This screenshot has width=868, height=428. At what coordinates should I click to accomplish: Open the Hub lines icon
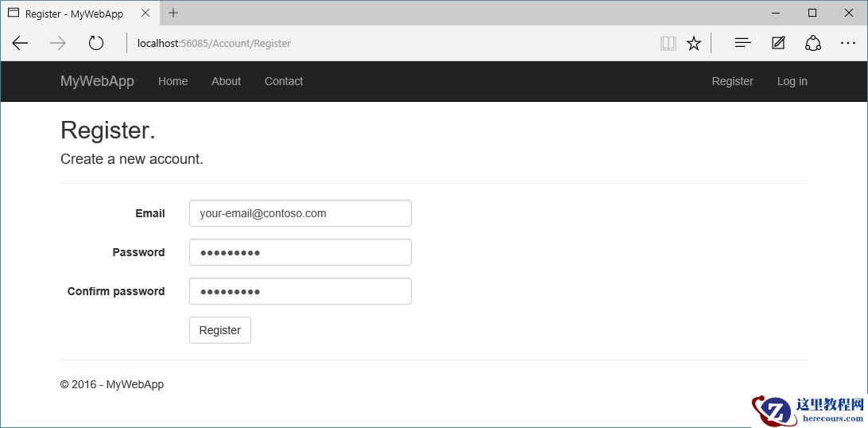[742, 44]
